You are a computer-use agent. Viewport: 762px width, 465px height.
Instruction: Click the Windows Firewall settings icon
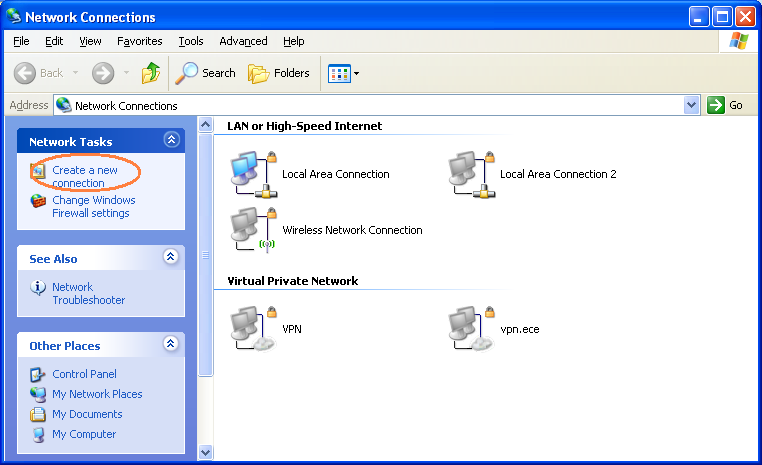38,201
